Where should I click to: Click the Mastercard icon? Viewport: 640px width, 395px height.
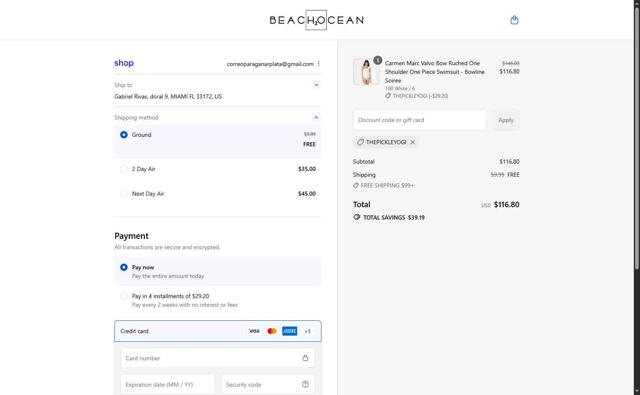point(272,331)
